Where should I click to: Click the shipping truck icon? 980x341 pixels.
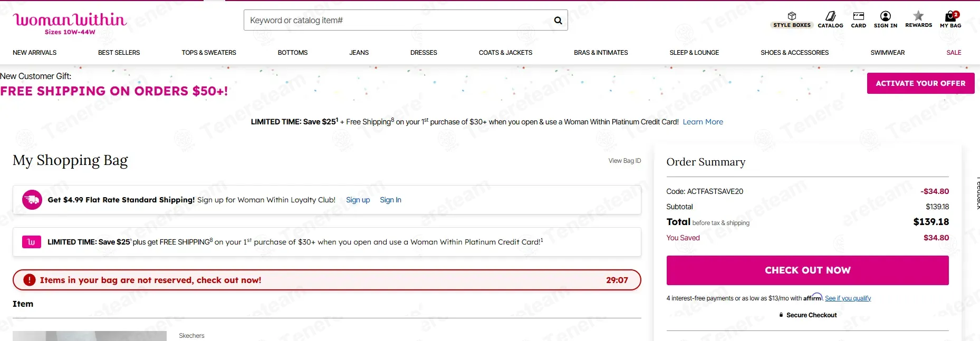click(32, 200)
